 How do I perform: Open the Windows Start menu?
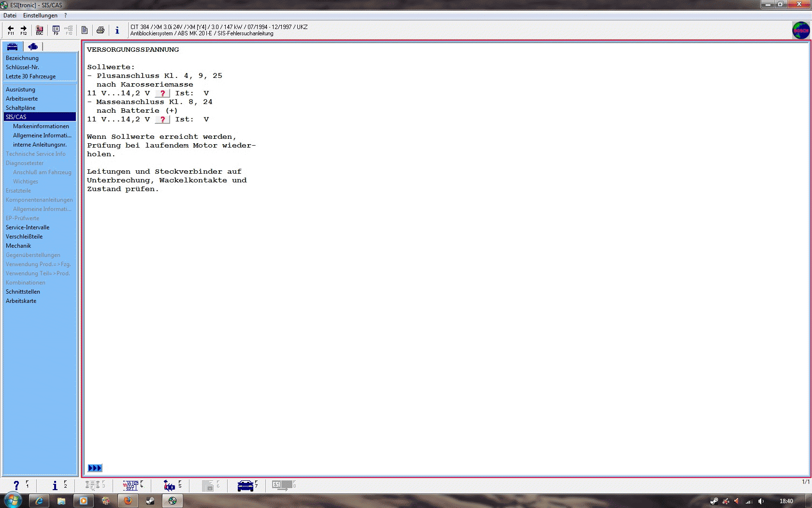pyautogui.click(x=13, y=500)
